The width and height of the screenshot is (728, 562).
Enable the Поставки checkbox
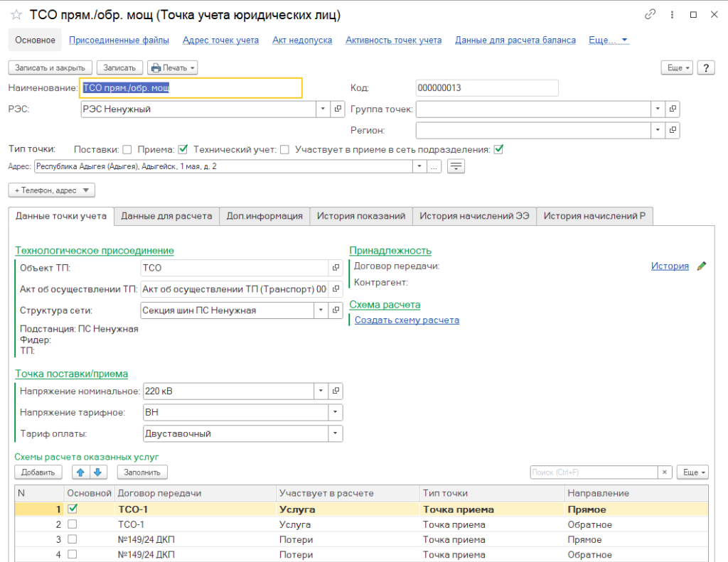coord(127,149)
